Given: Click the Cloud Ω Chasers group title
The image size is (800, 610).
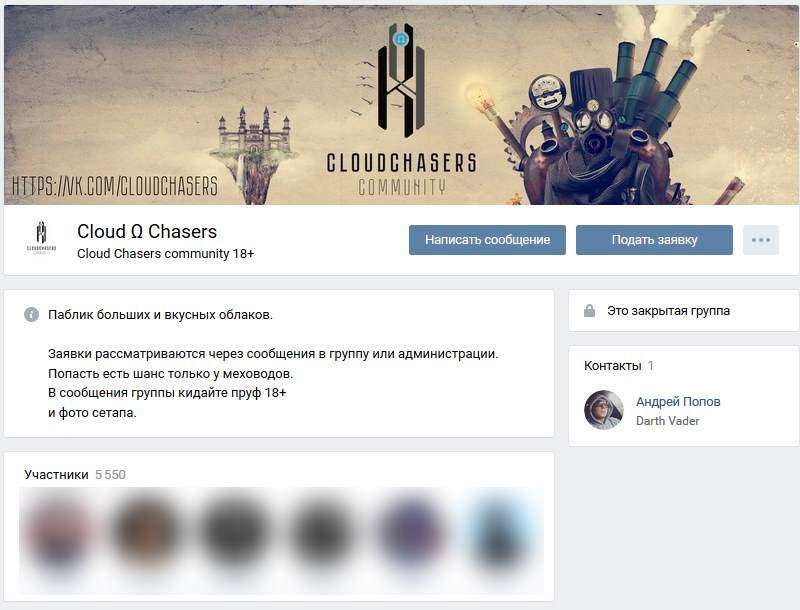Looking at the screenshot, I should click(147, 232).
